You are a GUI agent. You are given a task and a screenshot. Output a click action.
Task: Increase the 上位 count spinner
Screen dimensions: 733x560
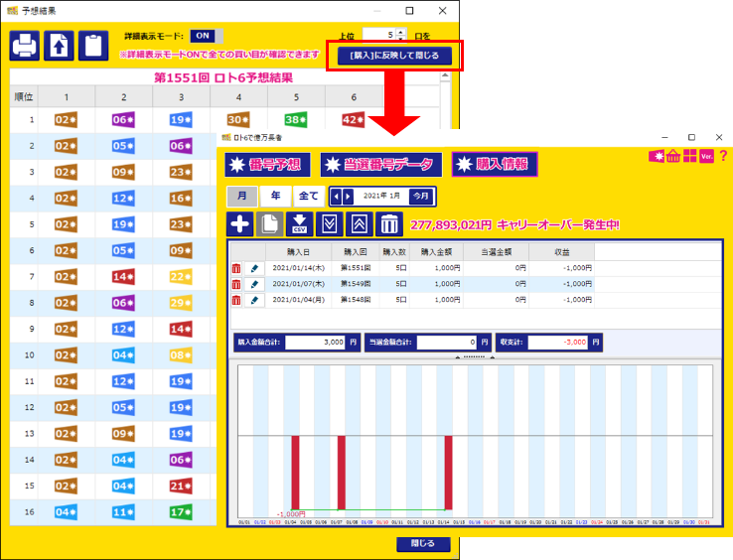[400, 32]
